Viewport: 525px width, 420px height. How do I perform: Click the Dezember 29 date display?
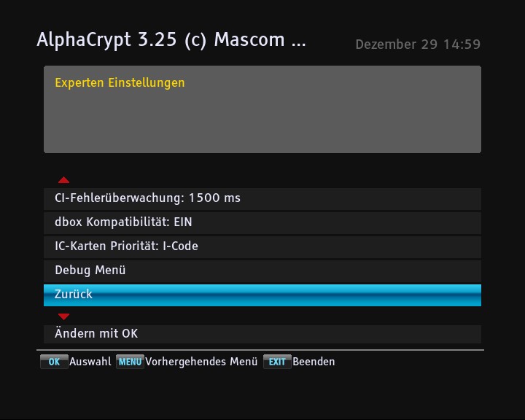tap(396, 44)
